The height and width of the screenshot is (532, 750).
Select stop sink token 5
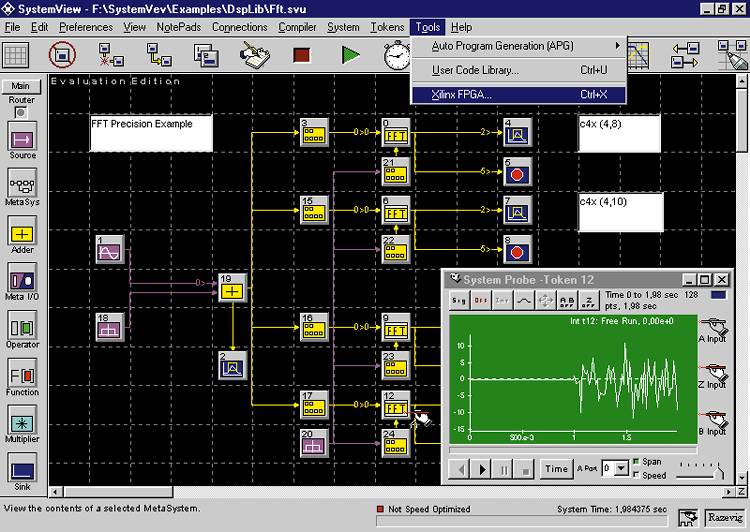pyautogui.click(x=518, y=171)
